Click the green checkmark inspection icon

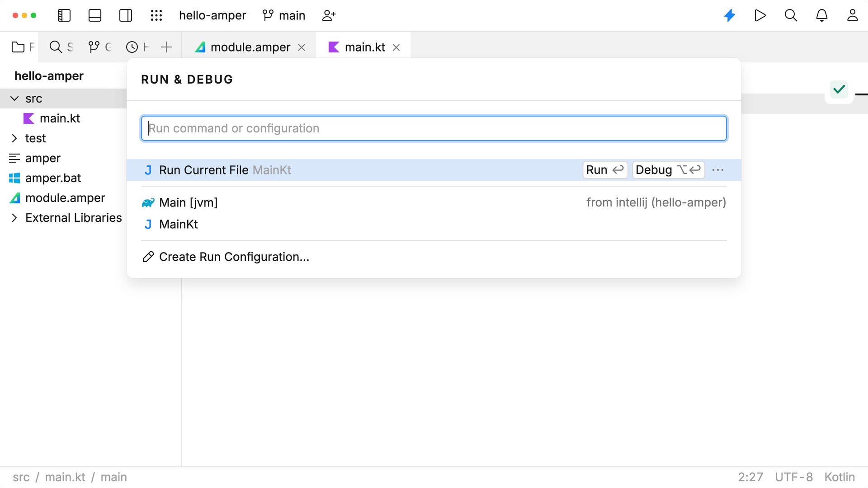click(x=839, y=89)
